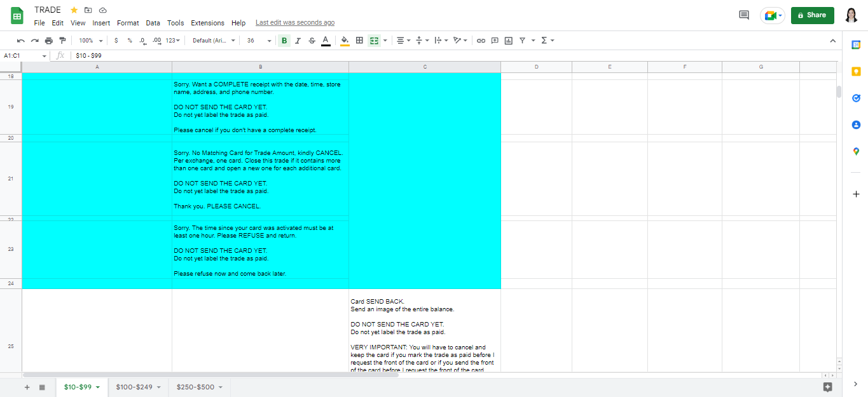Switch to $100-$249 sheet tab
Screen dimensions: 868x397
(x=138, y=387)
